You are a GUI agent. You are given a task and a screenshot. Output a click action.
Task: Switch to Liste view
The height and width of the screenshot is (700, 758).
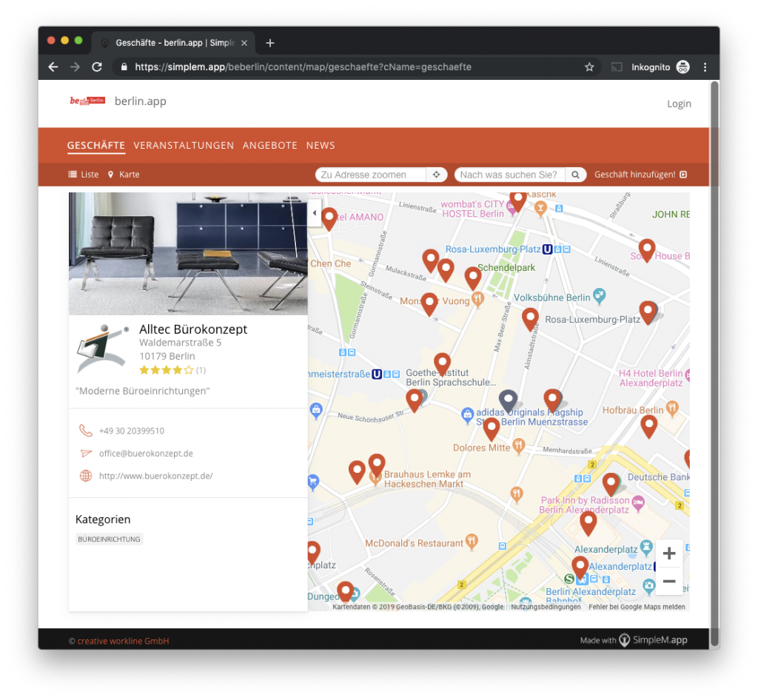(84, 175)
